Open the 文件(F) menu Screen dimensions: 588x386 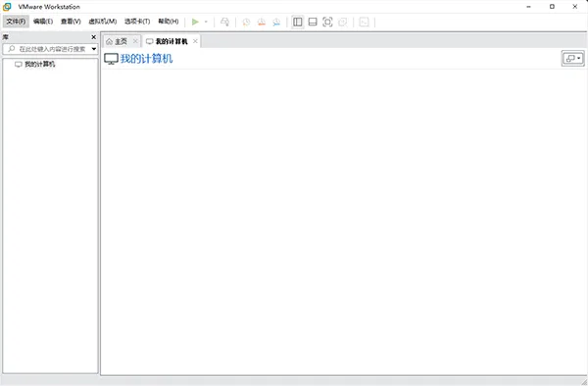click(x=16, y=22)
